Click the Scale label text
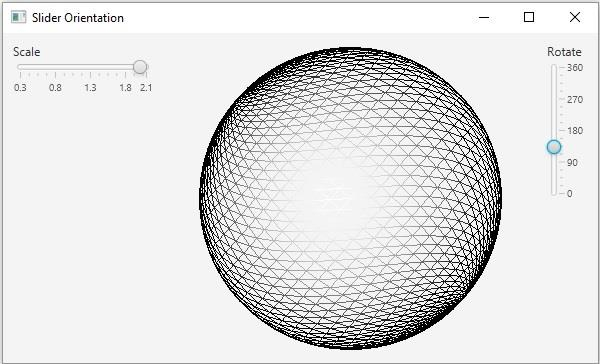Image resolution: width=600 pixels, height=364 pixels. [x=26, y=52]
